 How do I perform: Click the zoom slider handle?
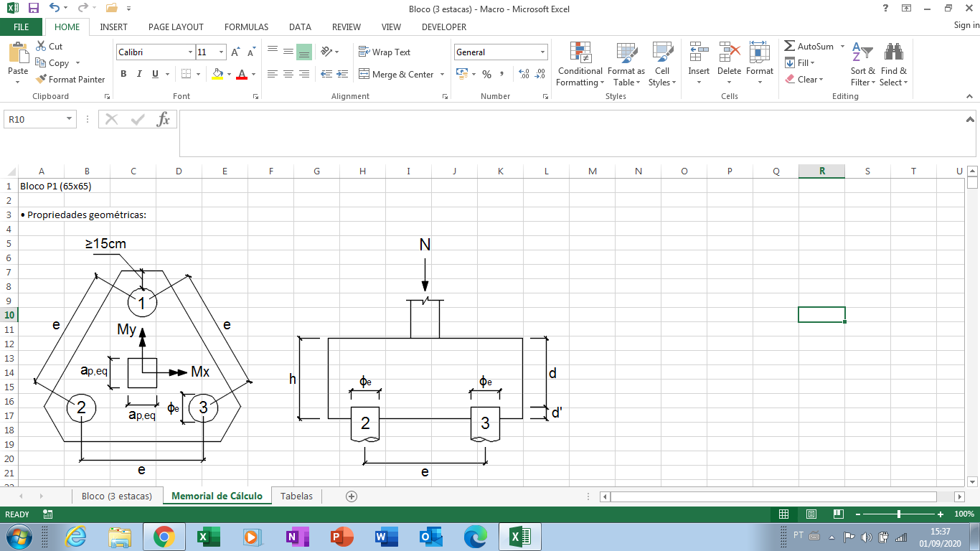point(899,514)
